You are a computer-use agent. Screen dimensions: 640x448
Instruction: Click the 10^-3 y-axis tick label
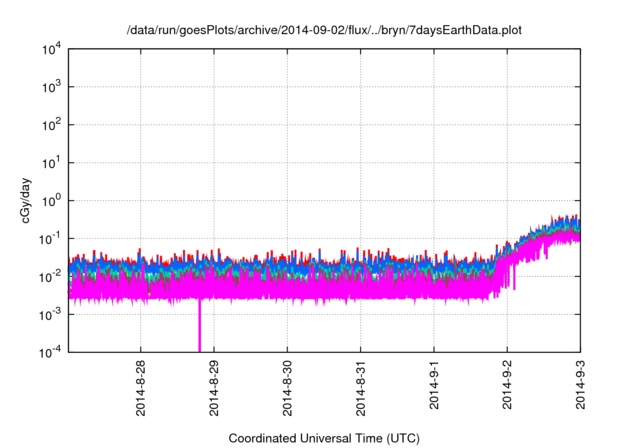tap(51, 314)
